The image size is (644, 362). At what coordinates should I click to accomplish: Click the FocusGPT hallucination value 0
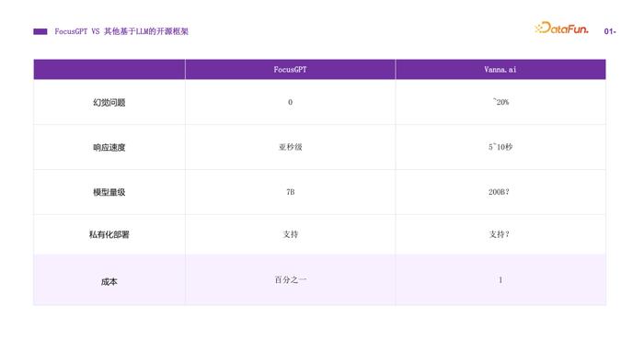pos(291,102)
